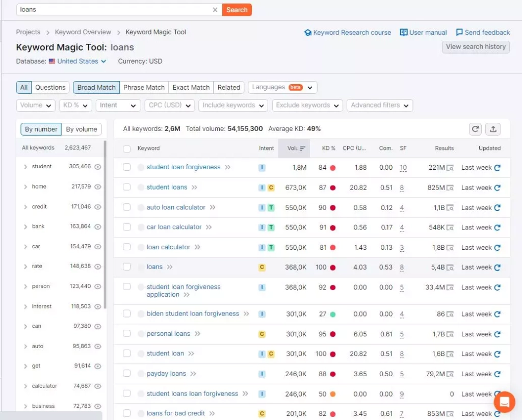This screenshot has width=522, height=420.
Task: Expand the home keyword group
Action: tap(25, 187)
